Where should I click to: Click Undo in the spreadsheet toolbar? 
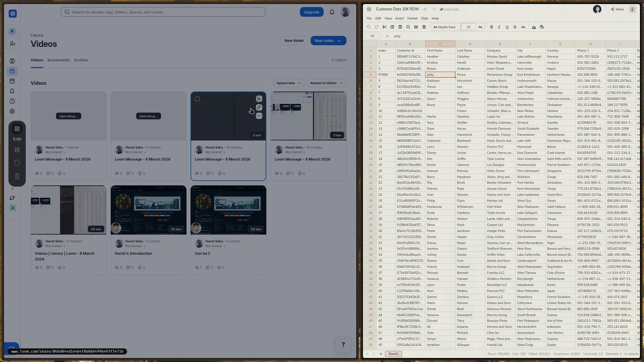[x=369, y=27]
